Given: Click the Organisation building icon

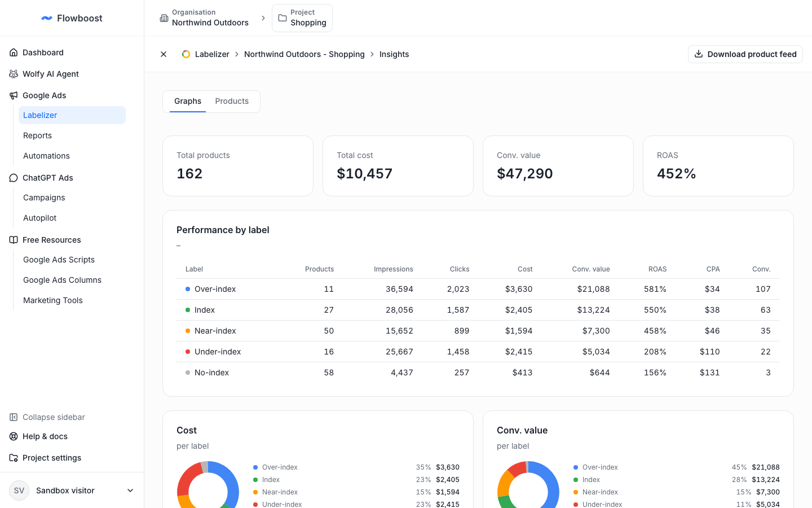Looking at the screenshot, I should 164,18.
